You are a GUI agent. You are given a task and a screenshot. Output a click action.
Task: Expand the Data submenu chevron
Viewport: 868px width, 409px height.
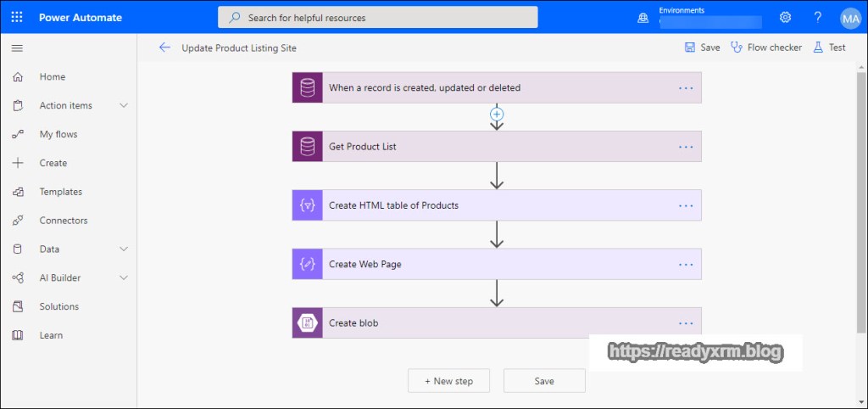pyautogui.click(x=124, y=249)
